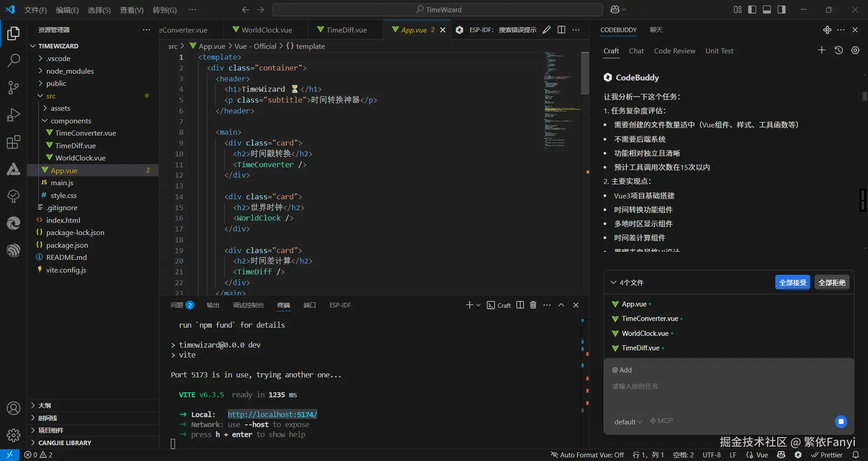Toggle the primary side bar layout
Image resolution: width=868 pixels, height=461 pixels.
coord(752,9)
